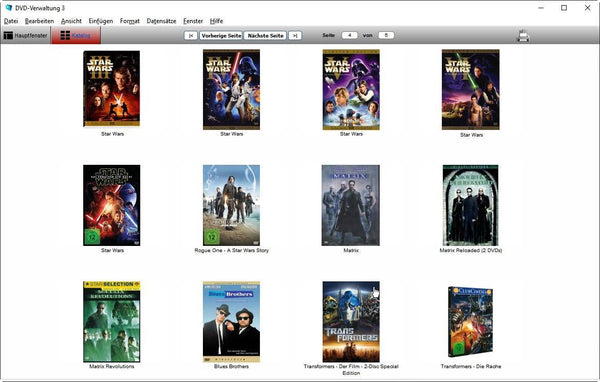Open the Ansicht menu
The image size is (600, 382).
point(71,21)
